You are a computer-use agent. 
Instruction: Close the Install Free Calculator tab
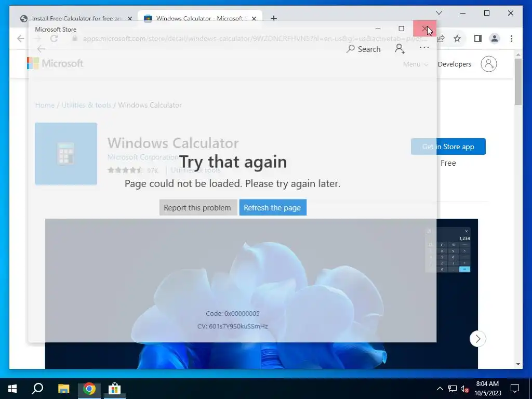pyautogui.click(x=129, y=18)
